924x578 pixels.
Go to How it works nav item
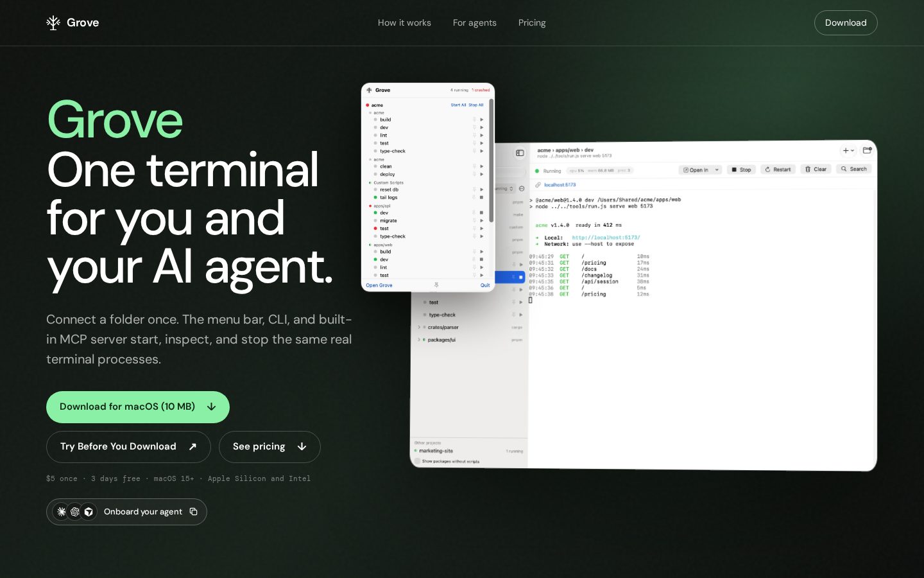coord(404,22)
